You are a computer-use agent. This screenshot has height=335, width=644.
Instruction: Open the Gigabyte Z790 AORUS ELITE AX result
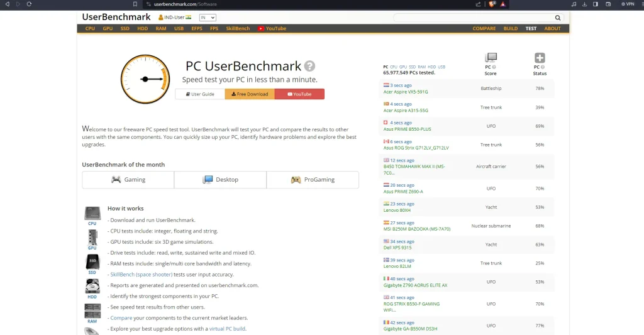pos(415,285)
